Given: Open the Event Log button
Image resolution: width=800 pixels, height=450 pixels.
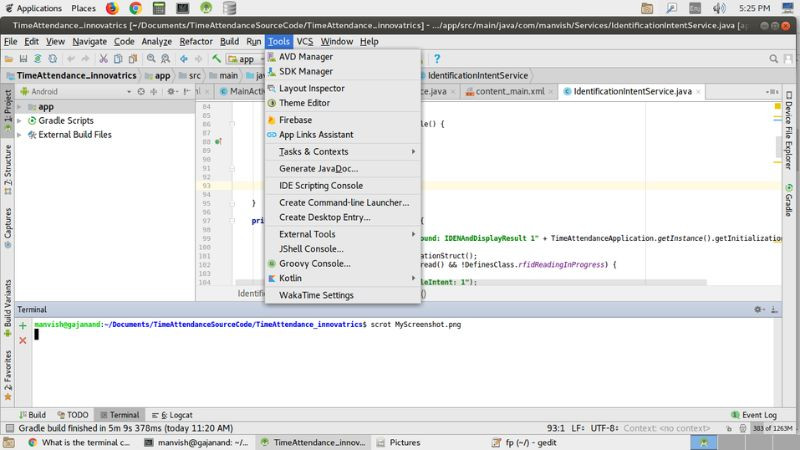Looking at the screenshot, I should (x=754, y=415).
